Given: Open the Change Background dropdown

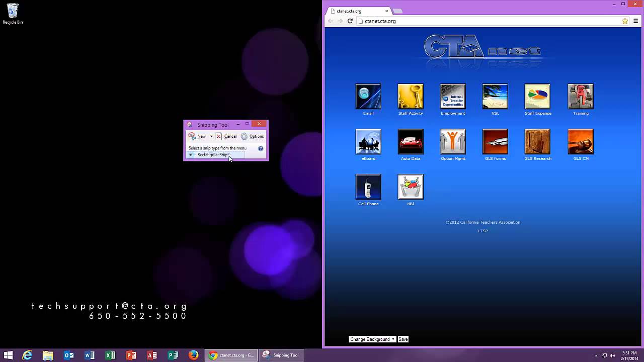Looking at the screenshot, I should point(372,339).
